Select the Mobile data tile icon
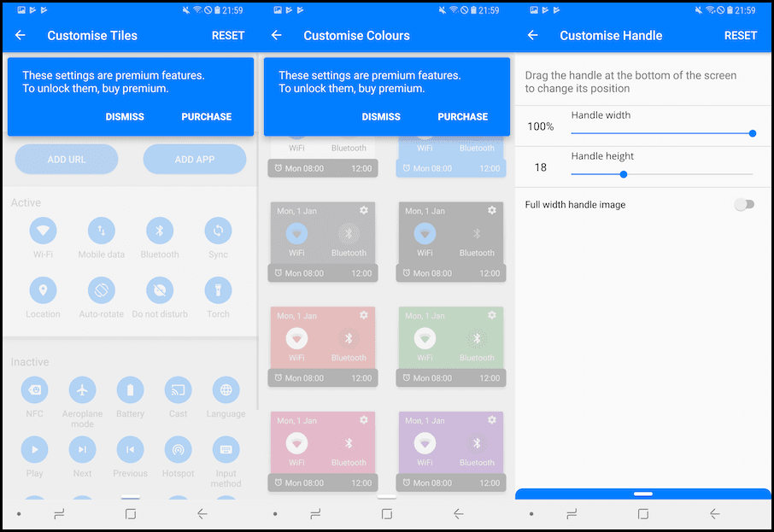 coord(101,231)
